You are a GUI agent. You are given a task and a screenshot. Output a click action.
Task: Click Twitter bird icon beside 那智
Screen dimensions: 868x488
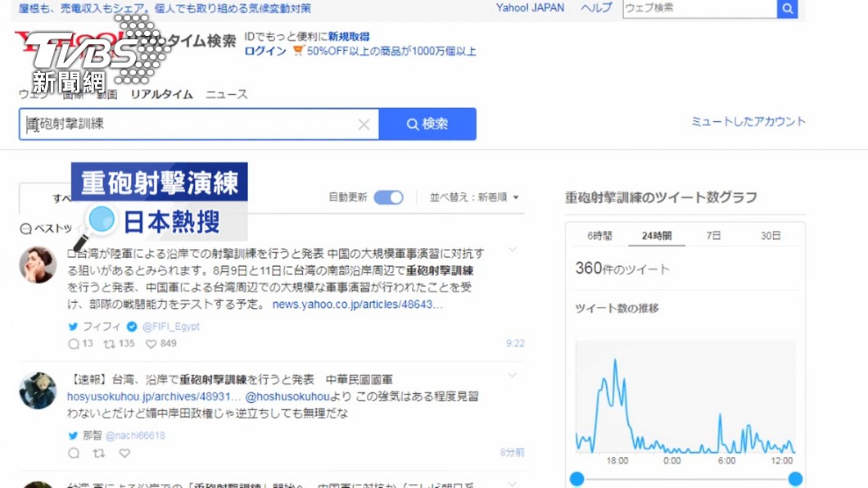pyautogui.click(x=73, y=436)
